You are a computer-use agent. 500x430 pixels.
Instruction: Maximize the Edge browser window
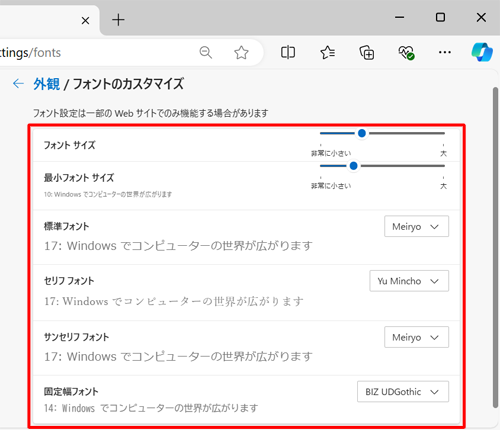click(440, 17)
